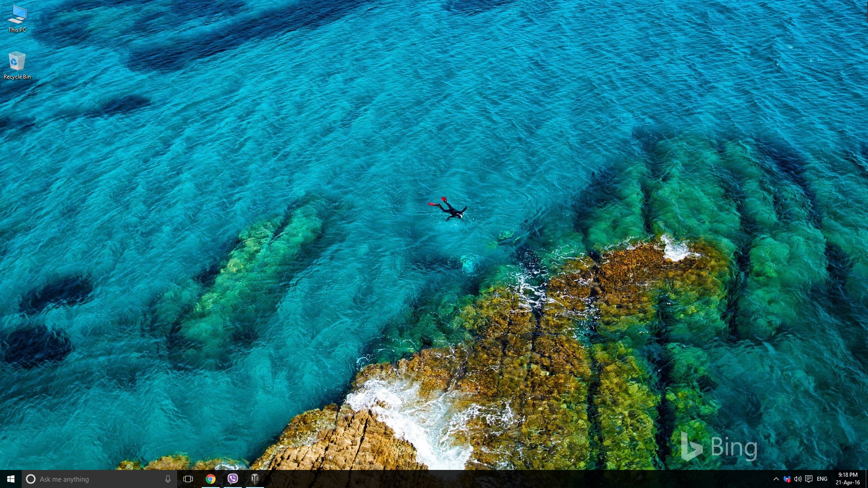Image resolution: width=868 pixels, height=488 pixels.
Task: Open World of Tanks taskbar icon
Action: tap(255, 479)
